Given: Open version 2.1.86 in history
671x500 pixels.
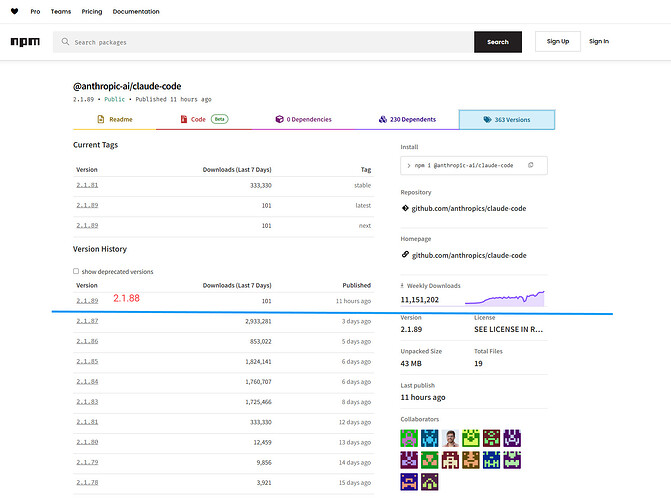Looking at the screenshot, I should pos(87,341).
